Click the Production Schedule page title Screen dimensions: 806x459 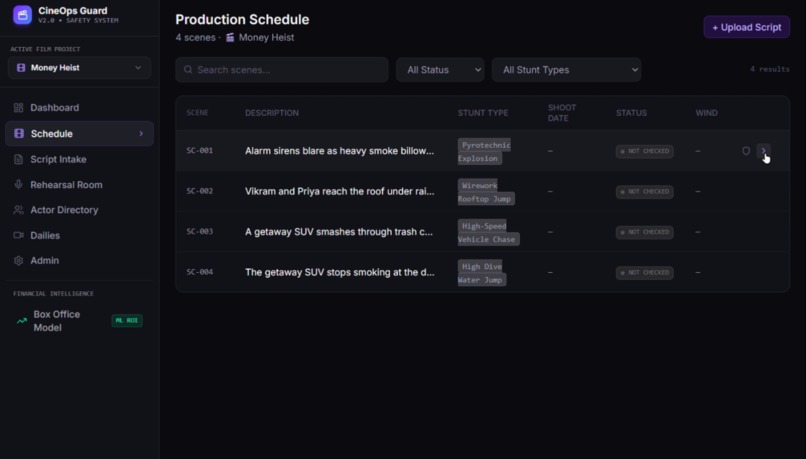coord(242,20)
